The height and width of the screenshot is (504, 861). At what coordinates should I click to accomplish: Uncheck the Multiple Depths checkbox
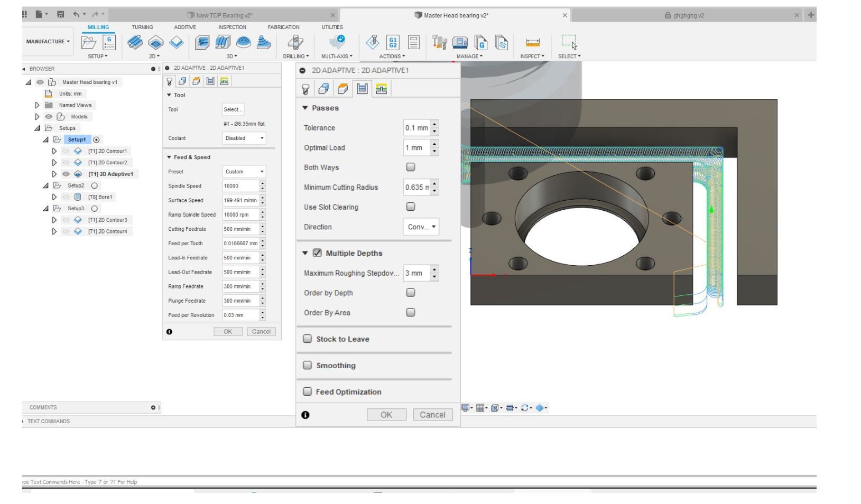(x=317, y=253)
